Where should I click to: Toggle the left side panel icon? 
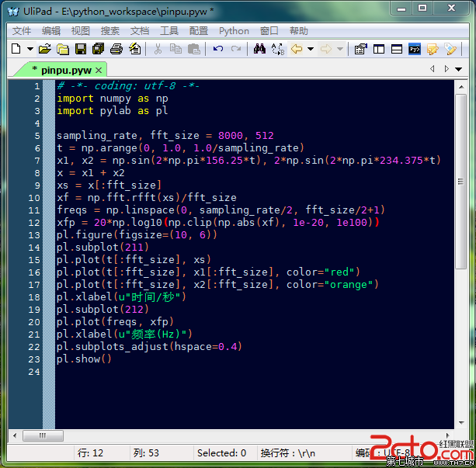click(x=379, y=49)
